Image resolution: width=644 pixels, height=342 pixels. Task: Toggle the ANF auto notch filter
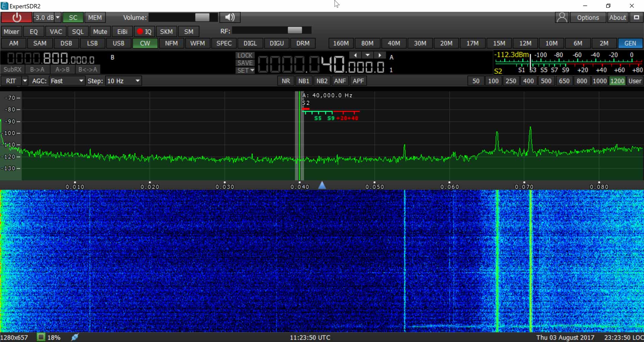tap(340, 81)
